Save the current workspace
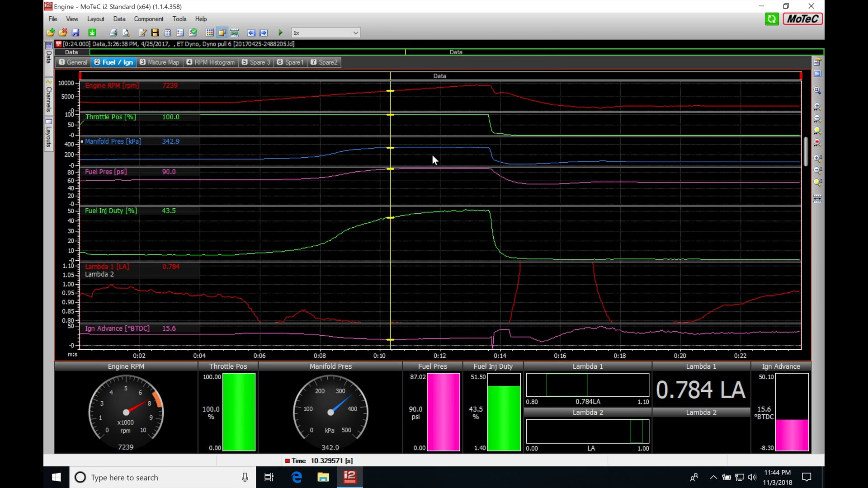The width and height of the screenshot is (868, 488). click(75, 33)
